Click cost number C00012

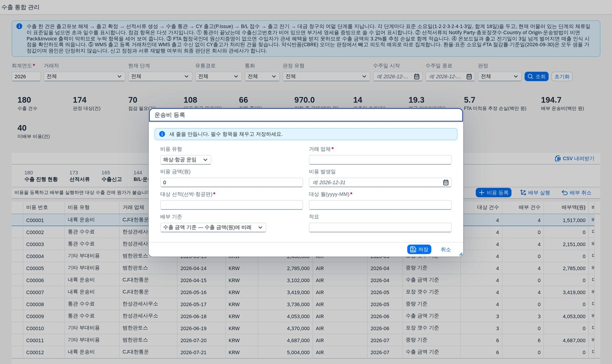coord(35,352)
